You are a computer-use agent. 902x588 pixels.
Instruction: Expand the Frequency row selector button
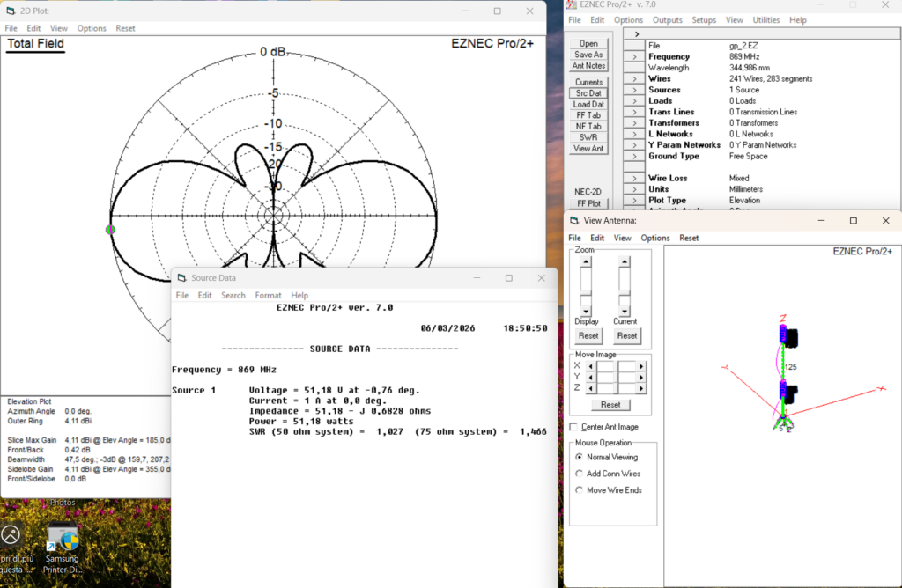635,57
